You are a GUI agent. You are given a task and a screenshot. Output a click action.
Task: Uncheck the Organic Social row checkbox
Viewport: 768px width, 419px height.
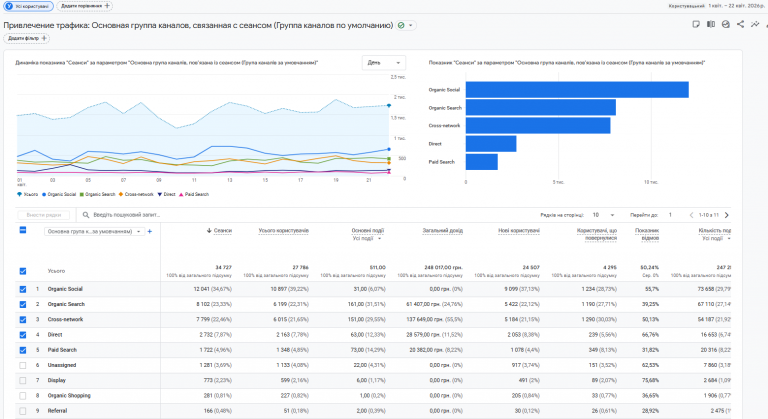(x=23, y=289)
